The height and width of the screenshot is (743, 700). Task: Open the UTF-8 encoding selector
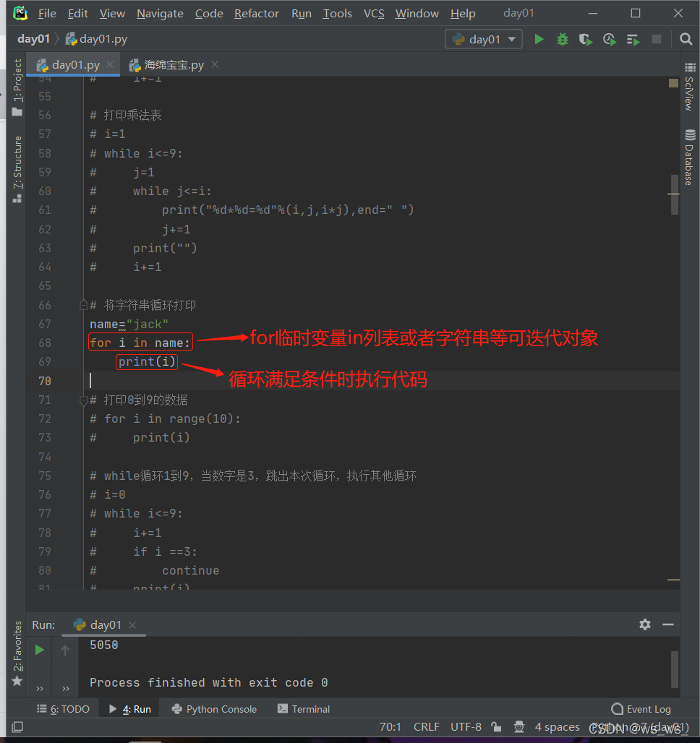(x=466, y=726)
